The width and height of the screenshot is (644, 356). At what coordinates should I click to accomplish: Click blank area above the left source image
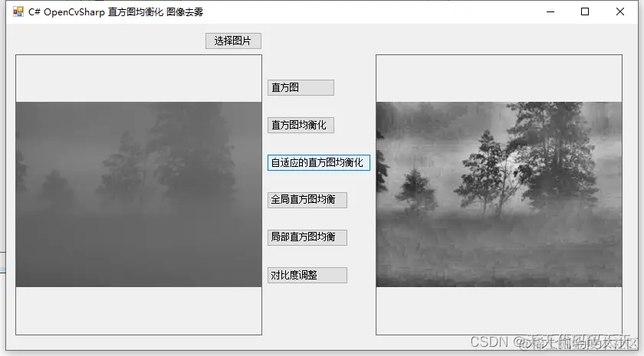point(139,78)
